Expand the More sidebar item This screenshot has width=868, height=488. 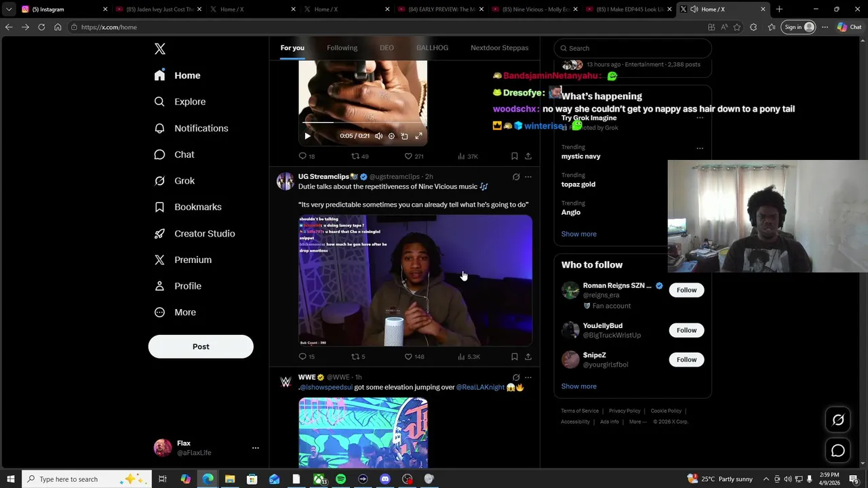175,312
